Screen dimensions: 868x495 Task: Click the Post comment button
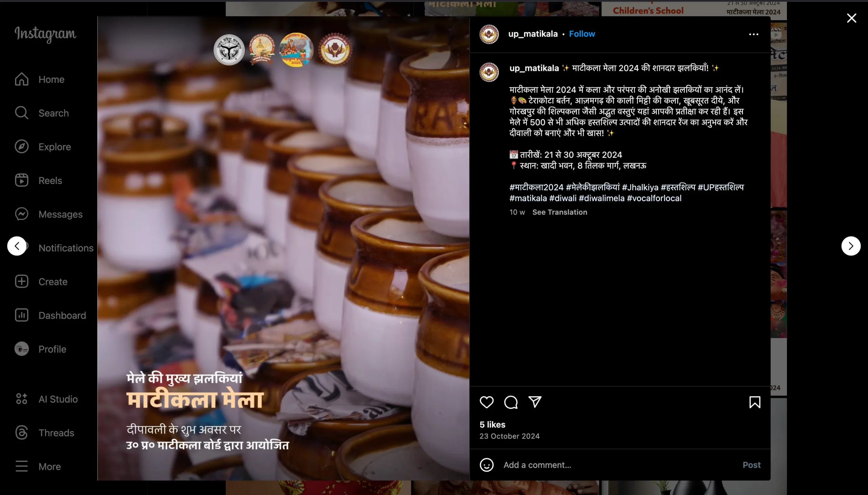click(751, 465)
